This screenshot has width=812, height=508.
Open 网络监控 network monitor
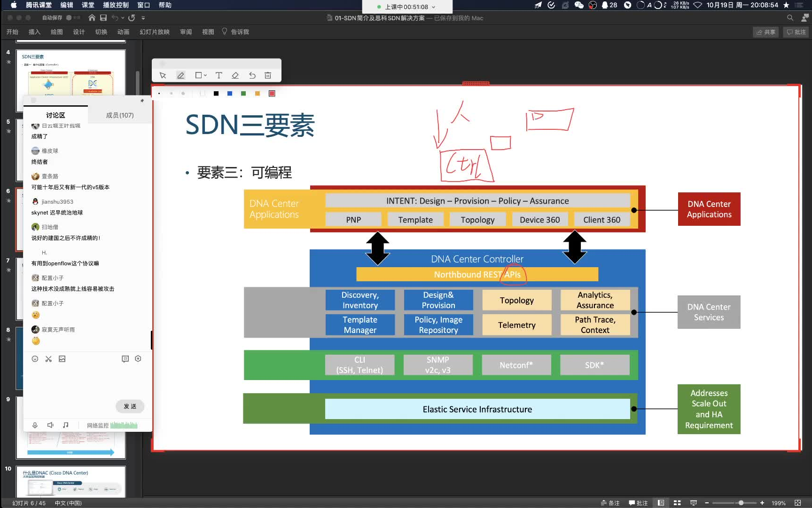click(112, 426)
